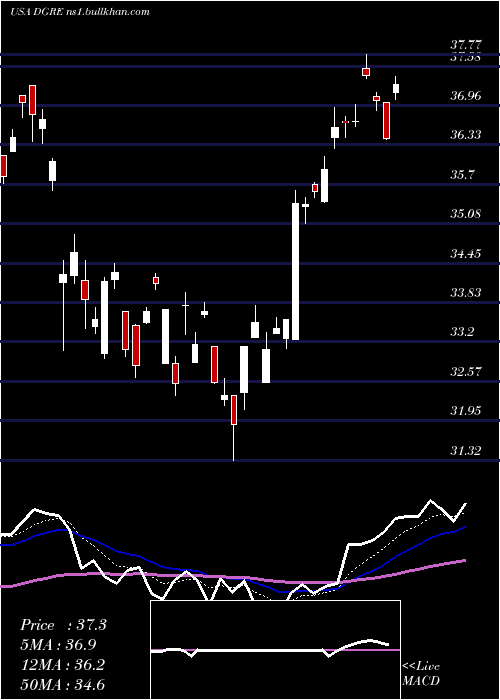Viewport: 500px width, 700px height.
Task: Click the 33.83 price axis label
Action: pos(466,293)
